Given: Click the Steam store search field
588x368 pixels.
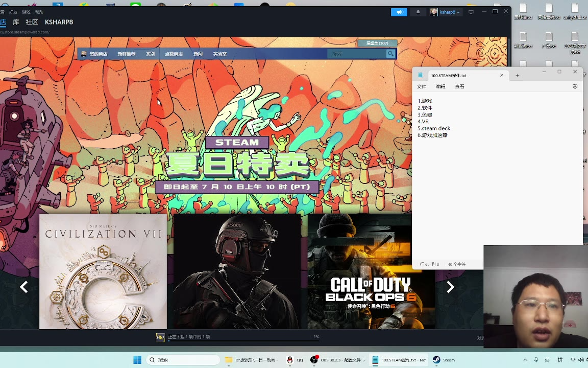Looking at the screenshot, I should pos(357,54).
